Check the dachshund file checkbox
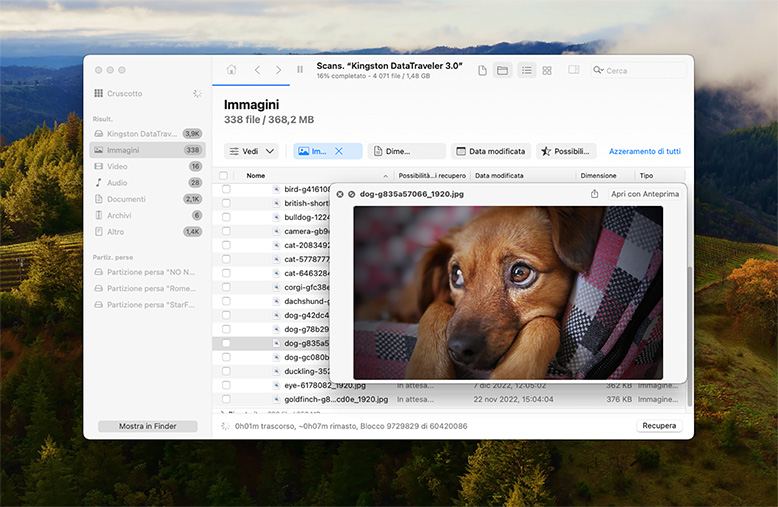 (226, 301)
